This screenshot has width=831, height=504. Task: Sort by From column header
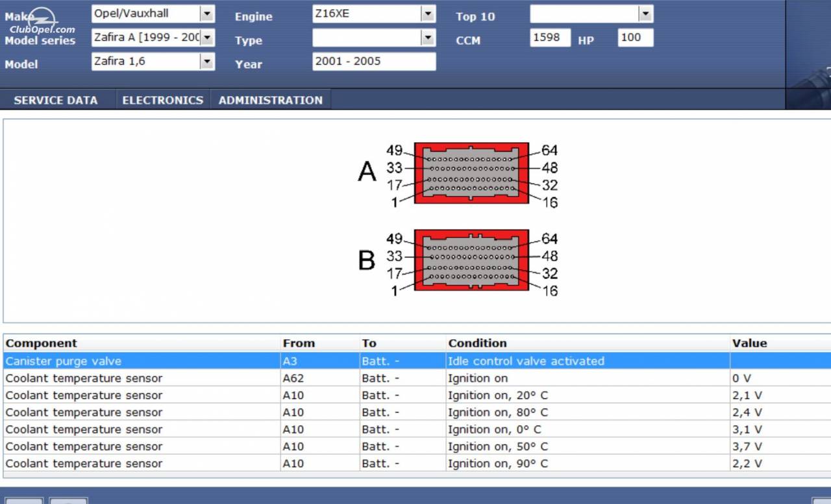pyautogui.click(x=320, y=343)
